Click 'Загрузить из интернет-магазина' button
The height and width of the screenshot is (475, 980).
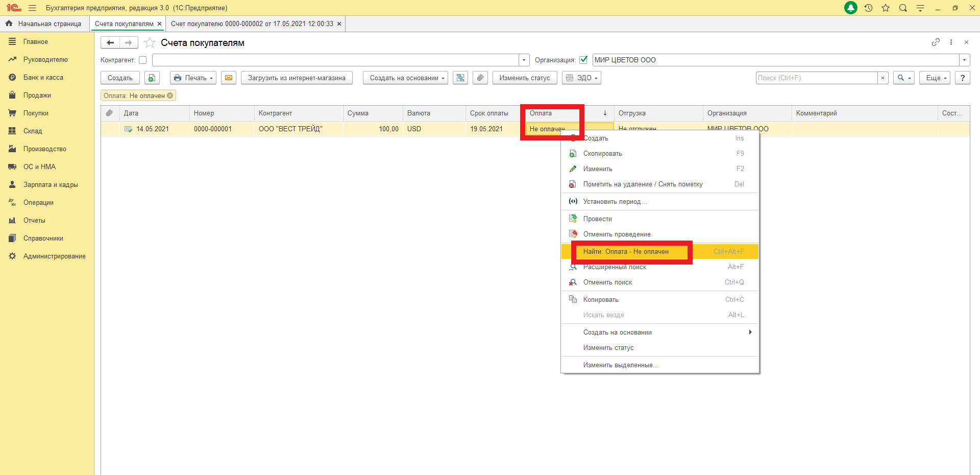pyautogui.click(x=297, y=78)
